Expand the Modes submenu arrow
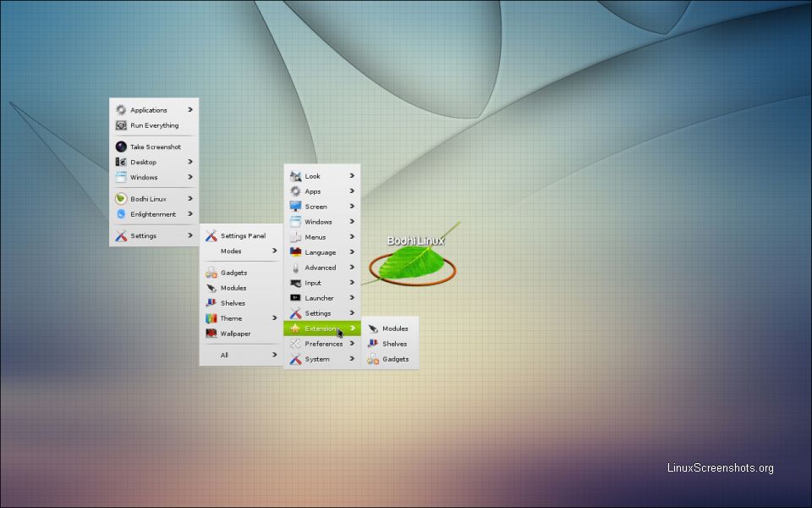 coord(274,251)
